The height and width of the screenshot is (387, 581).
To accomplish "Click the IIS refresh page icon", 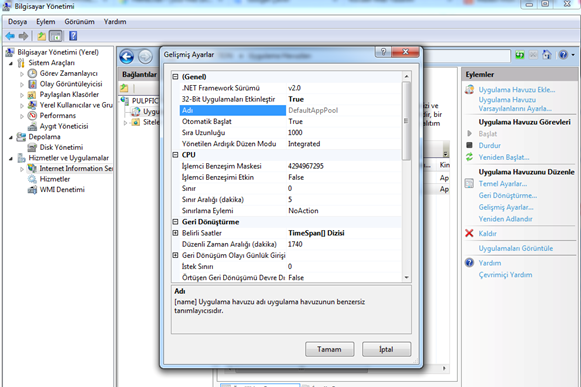I will (520, 55).
